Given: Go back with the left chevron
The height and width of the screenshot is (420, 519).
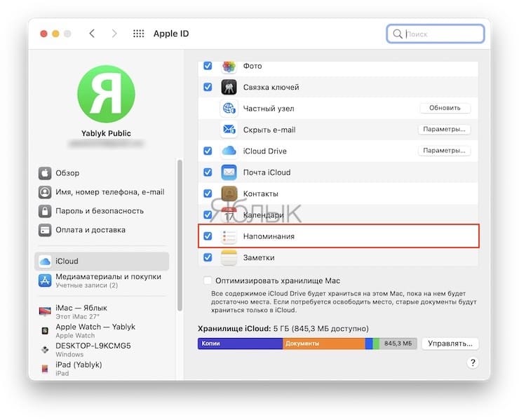Looking at the screenshot, I should pyautogui.click(x=92, y=34).
